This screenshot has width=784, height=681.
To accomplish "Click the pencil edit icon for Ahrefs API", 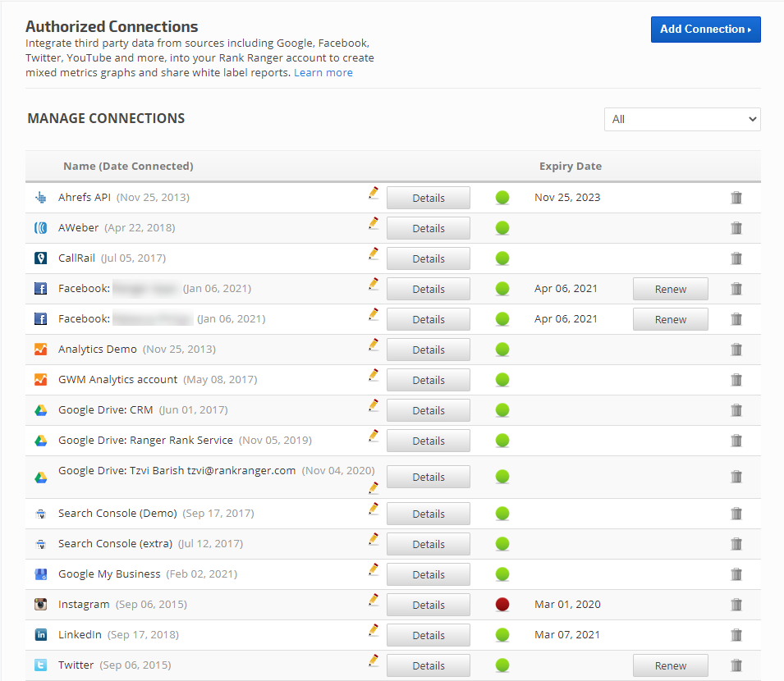I will click(x=374, y=193).
